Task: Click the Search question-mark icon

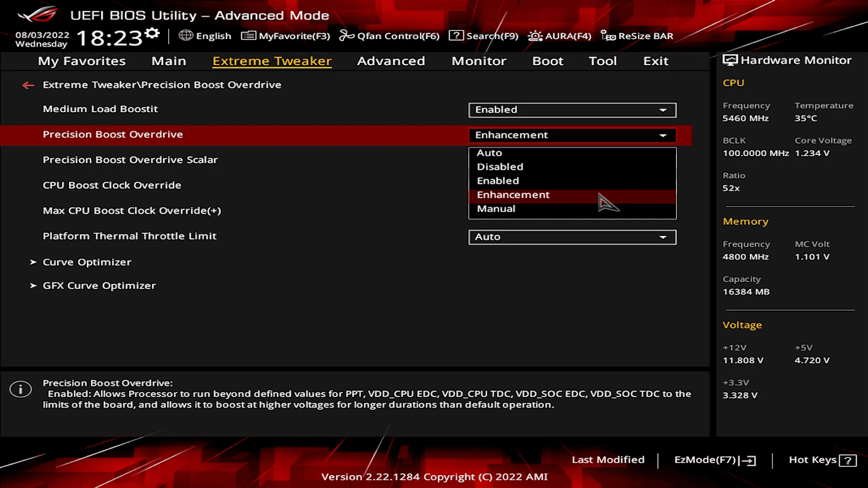Action: tap(456, 36)
